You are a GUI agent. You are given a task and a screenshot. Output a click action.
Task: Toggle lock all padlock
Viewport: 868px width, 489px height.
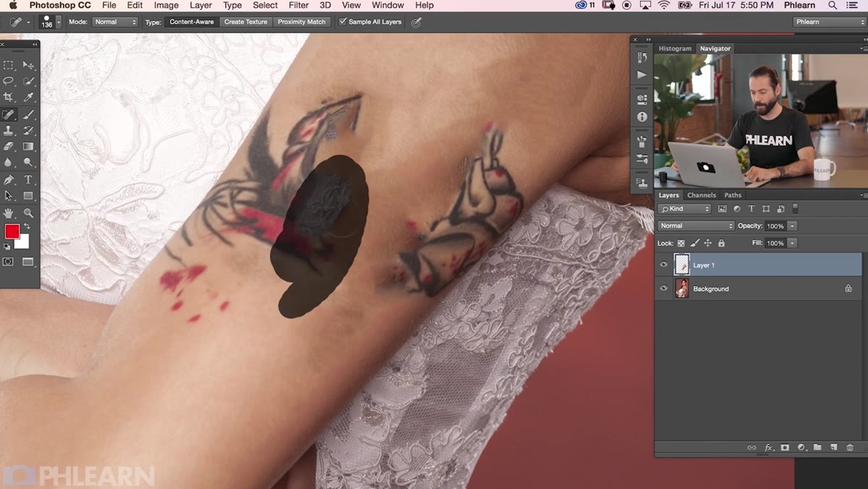point(721,244)
